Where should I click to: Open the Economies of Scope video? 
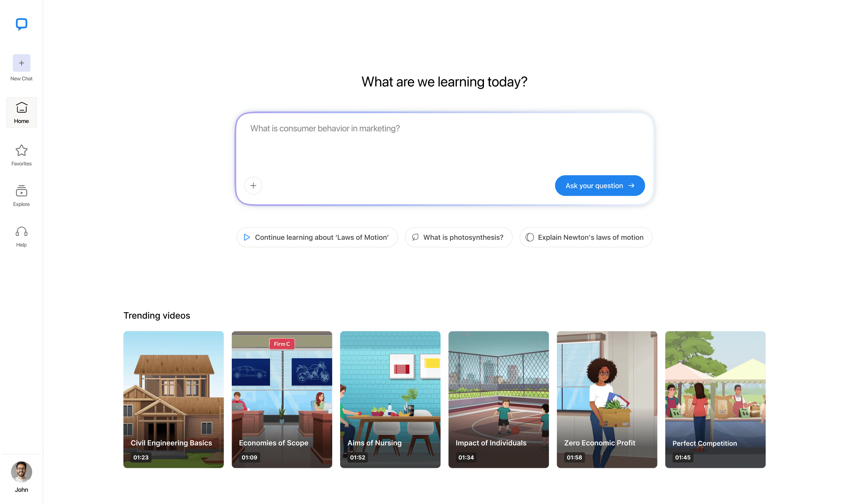282,400
